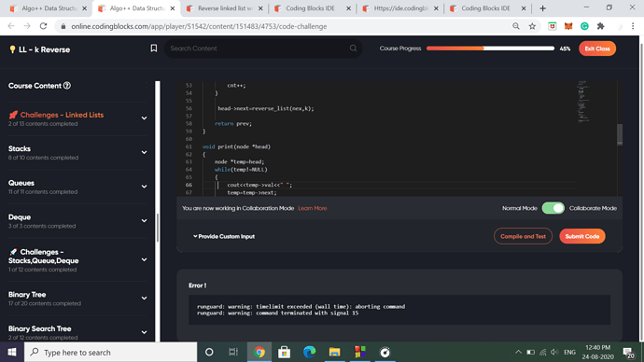The width and height of the screenshot is (644, 362).
Task: Open the red shield extension icon
Action: (x=552, y=26)
